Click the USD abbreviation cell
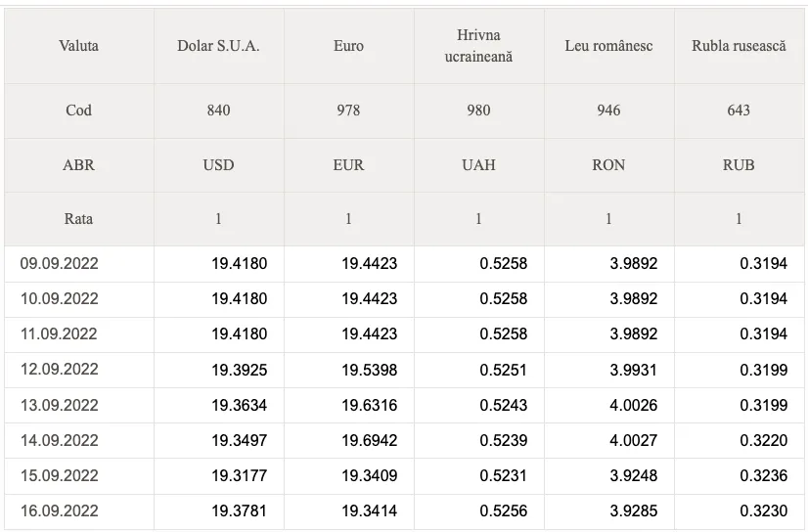 coord(218,165)
